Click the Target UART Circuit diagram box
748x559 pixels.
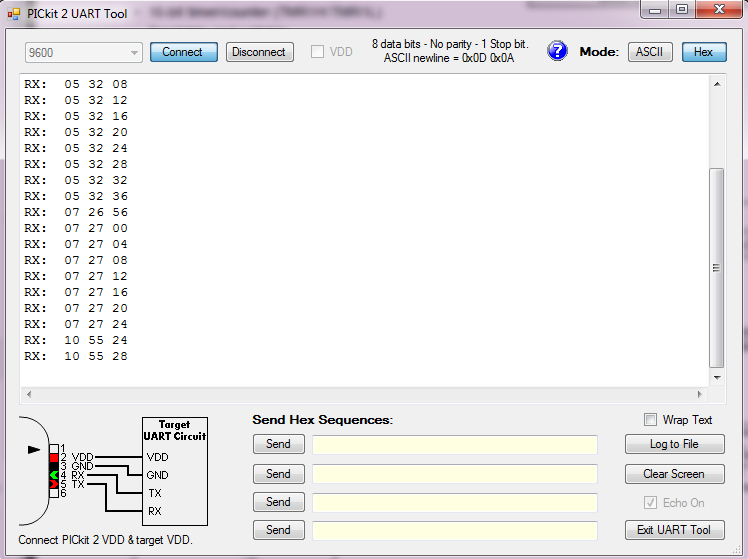click(x=174, y=471)
